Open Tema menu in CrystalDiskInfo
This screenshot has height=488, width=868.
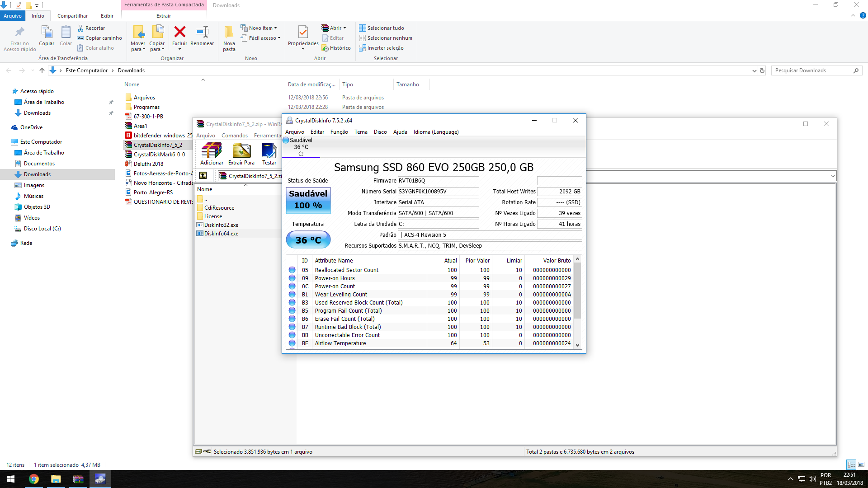click(361, 132)
